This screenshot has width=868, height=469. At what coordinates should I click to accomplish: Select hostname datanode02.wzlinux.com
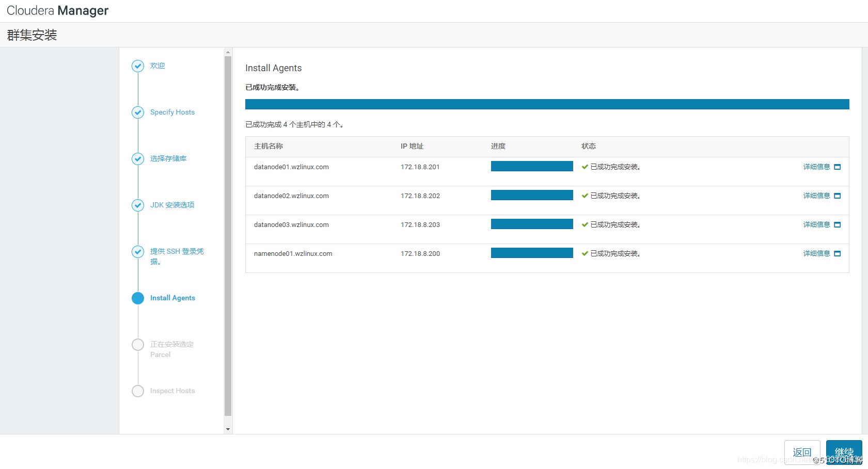click(291, 196)
